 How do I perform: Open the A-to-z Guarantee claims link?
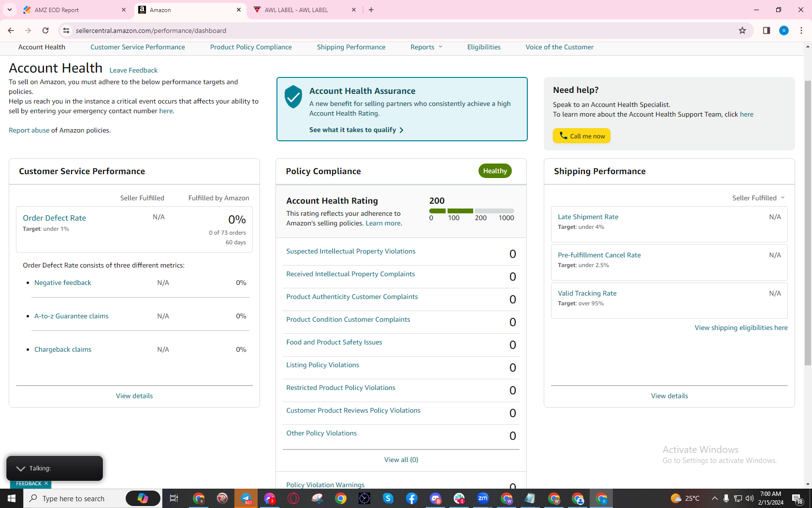[72, 316]
